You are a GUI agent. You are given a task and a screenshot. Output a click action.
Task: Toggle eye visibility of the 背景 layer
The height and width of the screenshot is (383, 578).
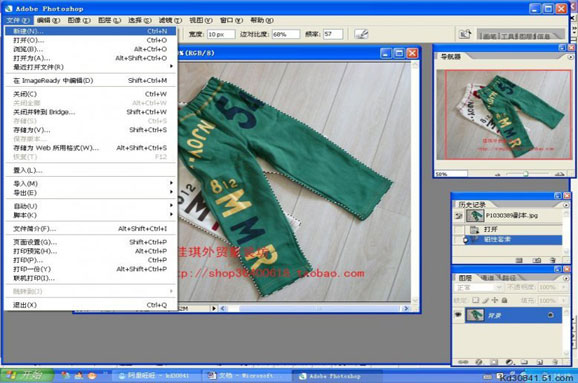[458, 315]
